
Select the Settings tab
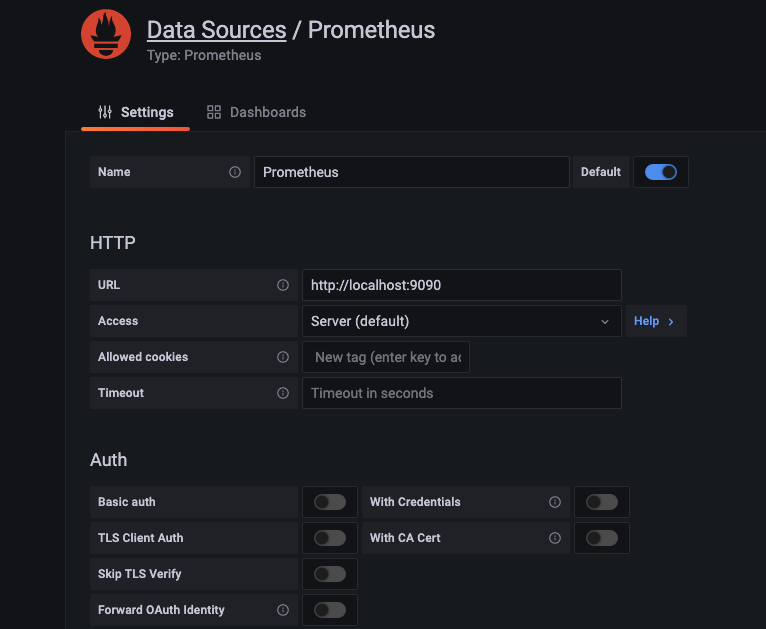click(135, 112)
